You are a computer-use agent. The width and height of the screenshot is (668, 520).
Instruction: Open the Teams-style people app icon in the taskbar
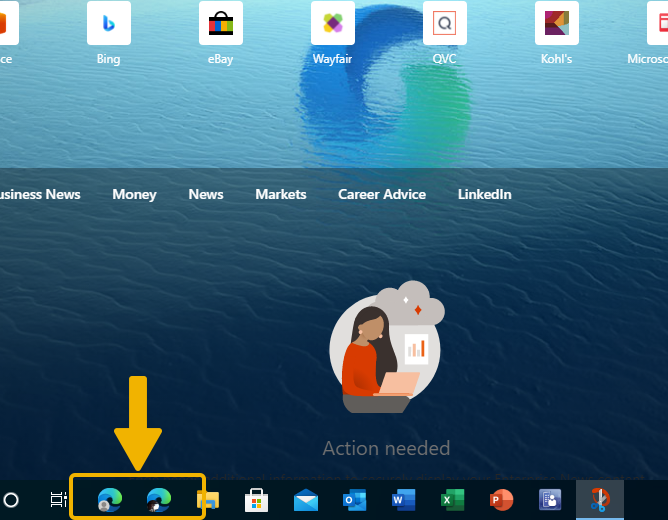point(550,500)
